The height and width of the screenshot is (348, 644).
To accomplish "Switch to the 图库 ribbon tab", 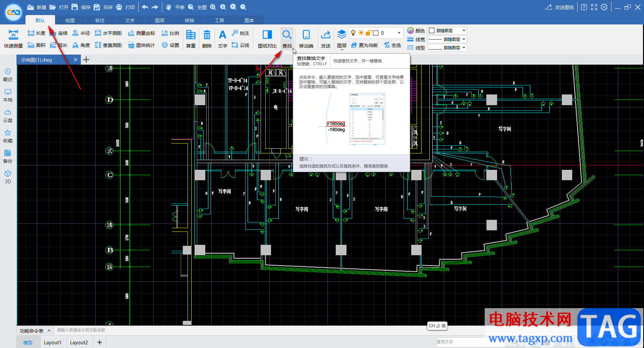I will pyautogui.click(x=249, y=20).
